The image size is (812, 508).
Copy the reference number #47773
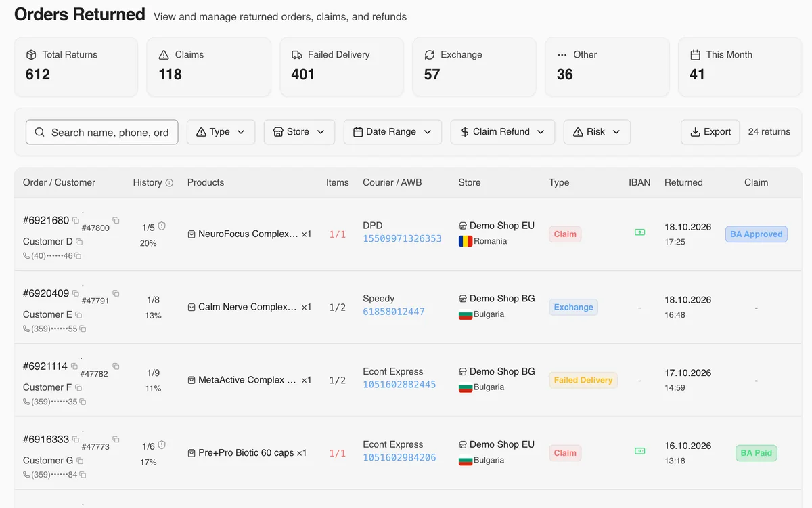[x=116, y=440]
